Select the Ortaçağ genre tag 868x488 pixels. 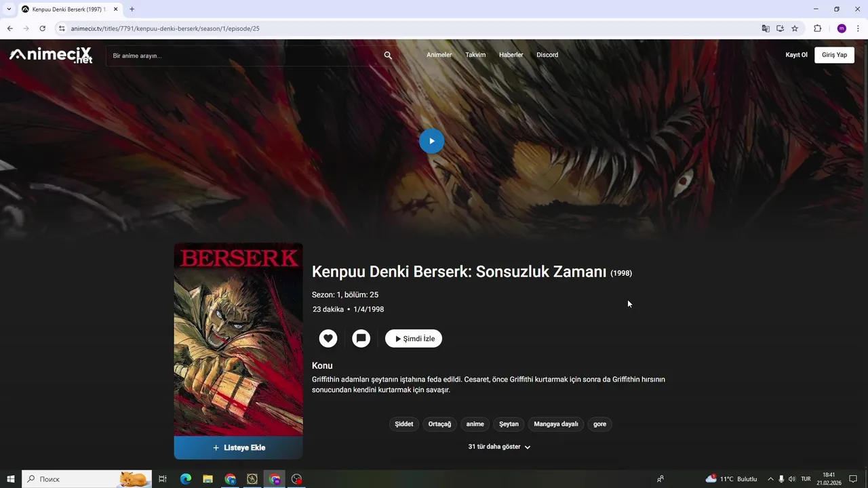click(x=439, y=424)
